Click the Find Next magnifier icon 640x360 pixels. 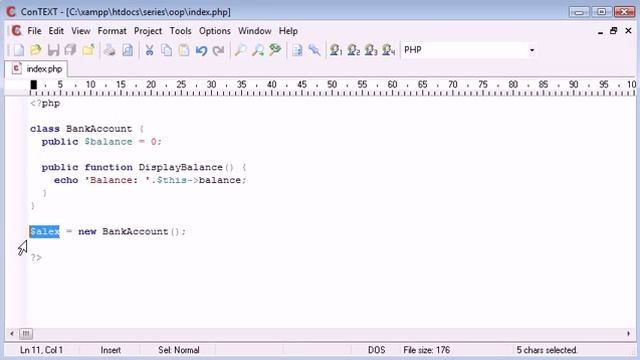tap(258, 50)
